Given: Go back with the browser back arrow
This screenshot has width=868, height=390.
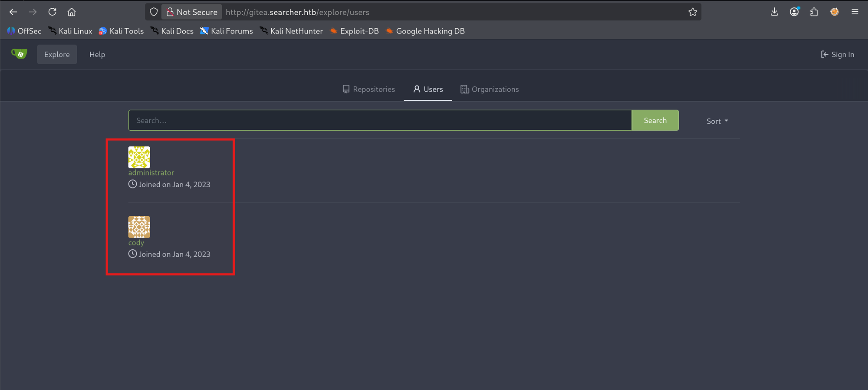Looking at the screenshot, I should pyautogui.click(x=13, y=12).
